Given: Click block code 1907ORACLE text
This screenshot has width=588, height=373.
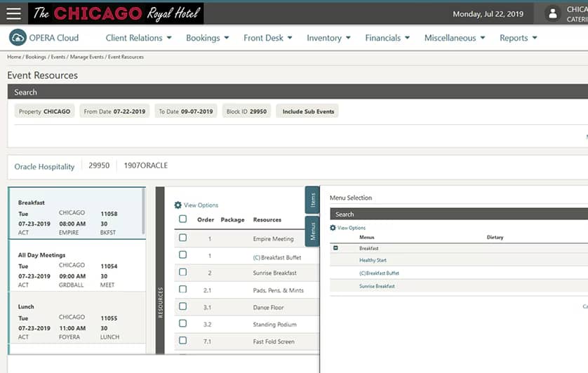Looking at the screenshot, I should [x=146, y=165].
